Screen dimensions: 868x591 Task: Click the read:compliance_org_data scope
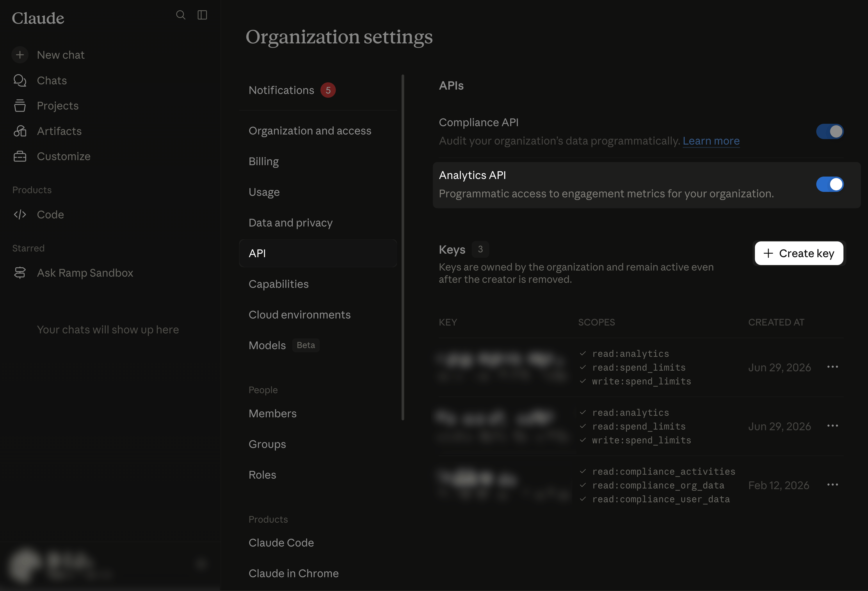(x=658, y=485)
